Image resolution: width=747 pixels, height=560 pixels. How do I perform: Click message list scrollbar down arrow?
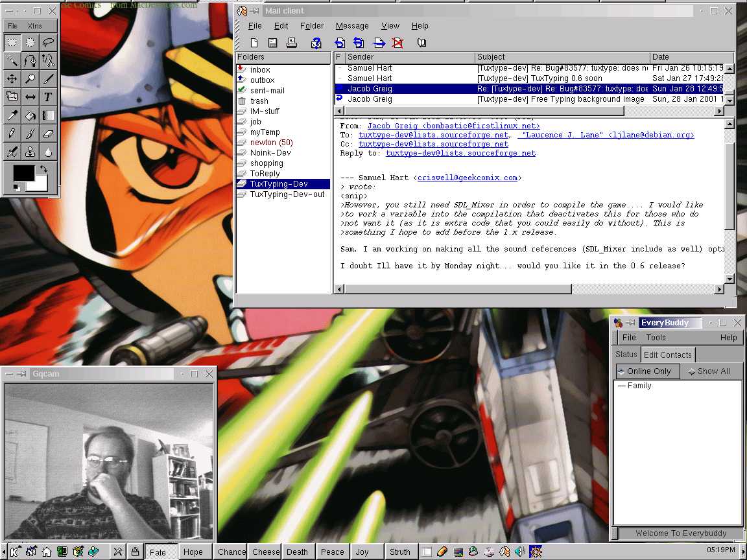(729, 100)
